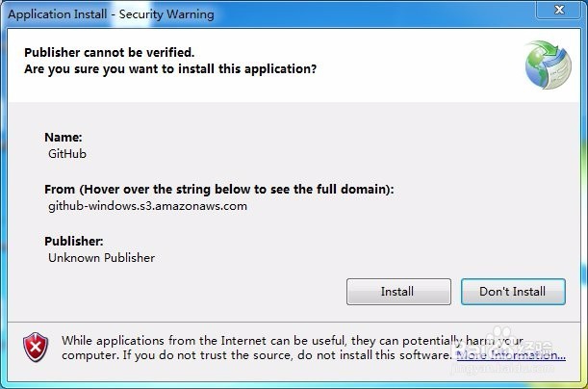Screen dimensions: 588x389
Task: Click the globe application install icon
Action: 548,64
